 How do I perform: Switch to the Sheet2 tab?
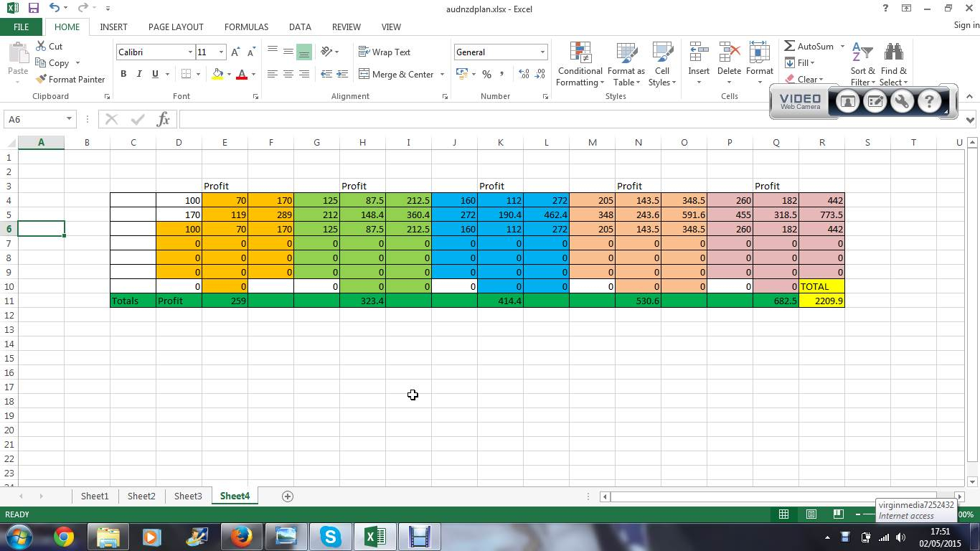[141, 496]
